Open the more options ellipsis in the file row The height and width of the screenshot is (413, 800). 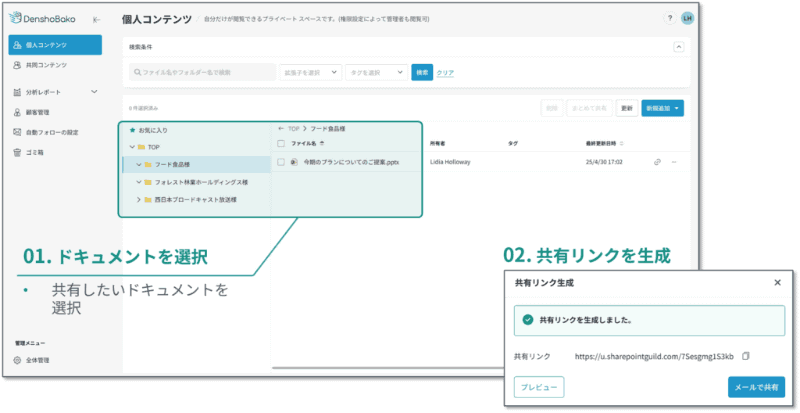[x=674, y=162]
